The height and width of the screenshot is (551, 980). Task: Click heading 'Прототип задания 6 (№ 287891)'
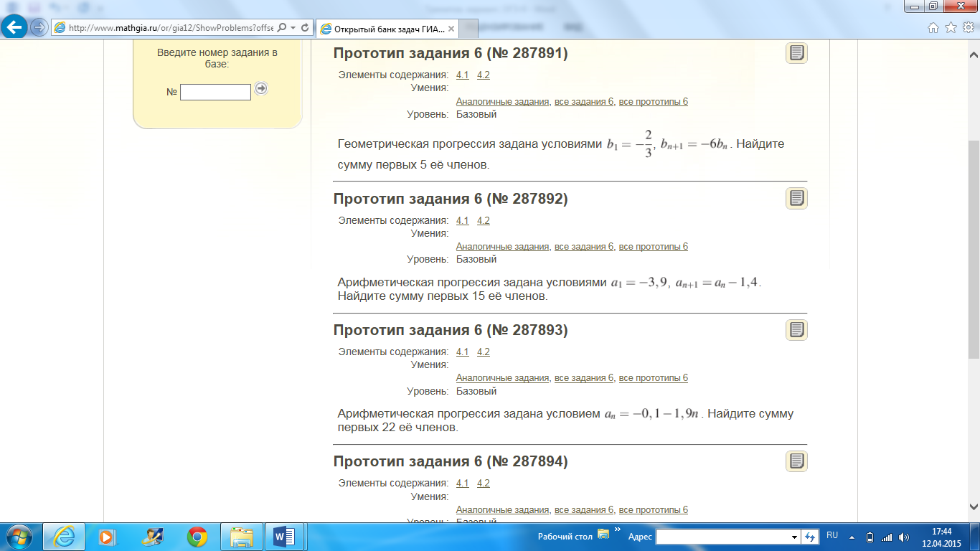(x=451, y=54)
